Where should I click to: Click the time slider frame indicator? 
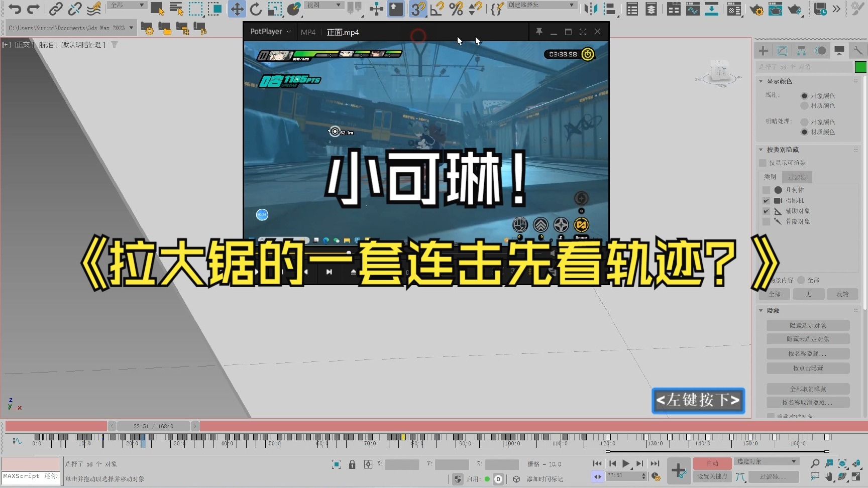point(153,426)
